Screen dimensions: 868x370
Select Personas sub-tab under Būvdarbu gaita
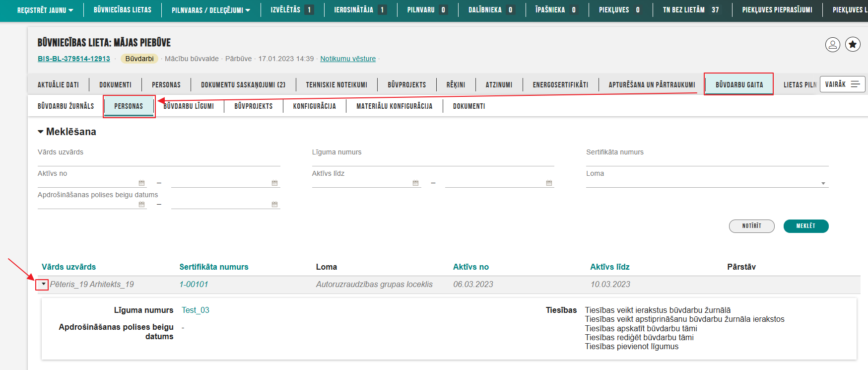click(129, 106)
